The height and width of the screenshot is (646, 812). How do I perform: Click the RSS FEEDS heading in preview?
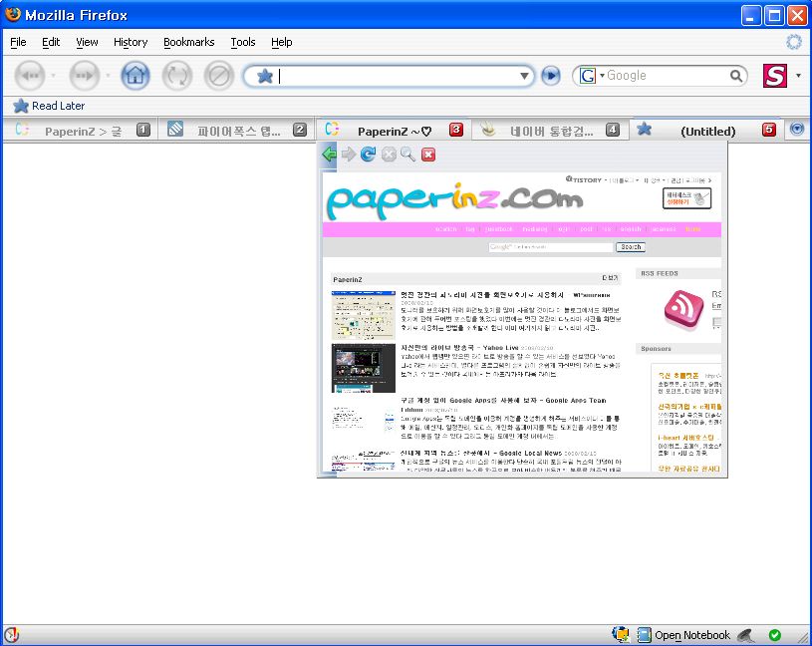coord(660,273)
